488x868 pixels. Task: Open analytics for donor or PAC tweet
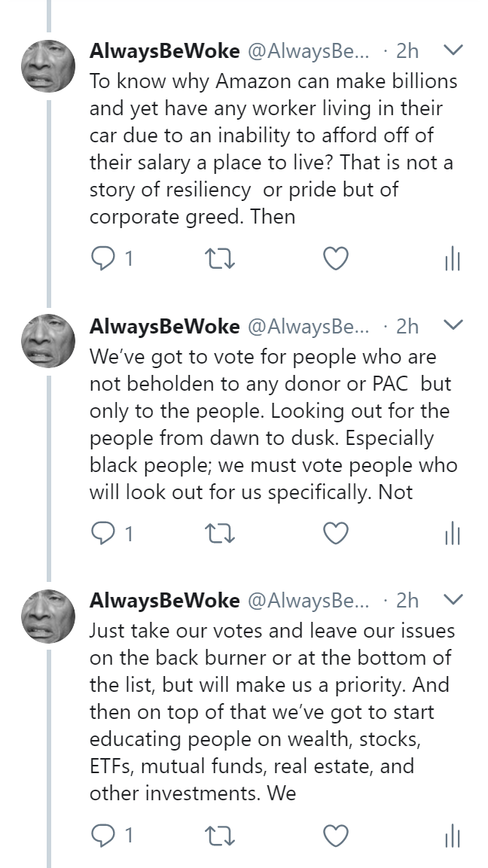click(x=452, y=535)
